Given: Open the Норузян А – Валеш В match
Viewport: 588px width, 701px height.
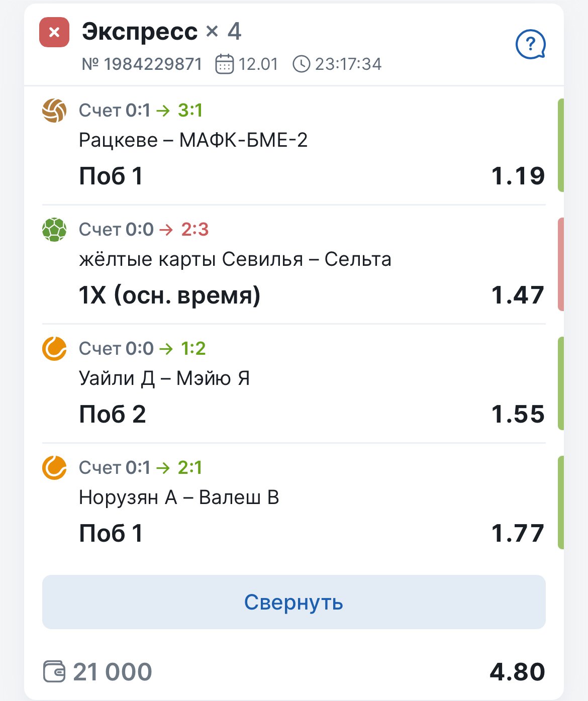Looking at the screenshot, I should pos(179,497).
